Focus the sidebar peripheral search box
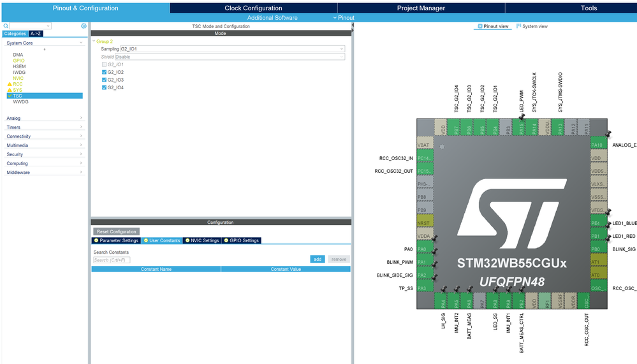Image resolution: width=637 pixels, height=364 pixels. [31, 26]
